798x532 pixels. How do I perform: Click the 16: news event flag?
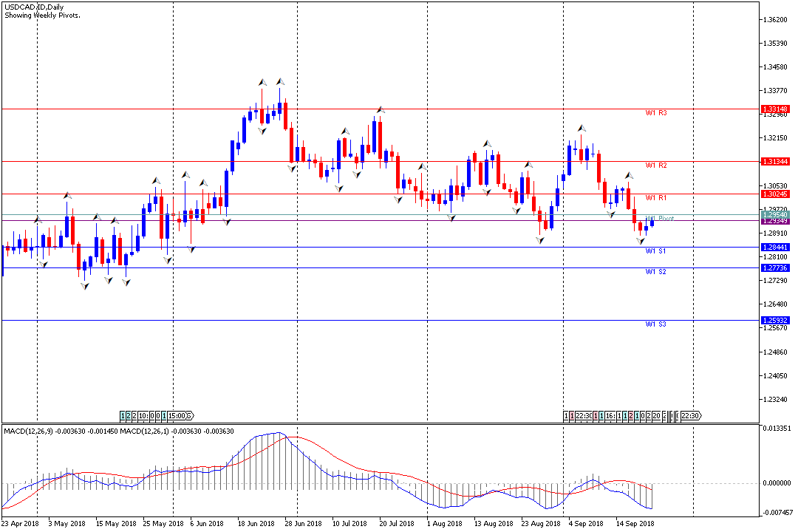610,415
